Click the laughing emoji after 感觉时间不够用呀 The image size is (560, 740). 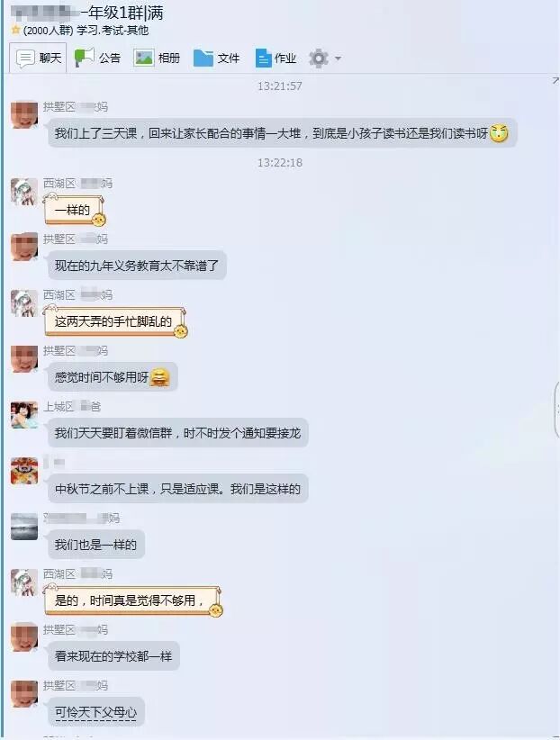159,377
